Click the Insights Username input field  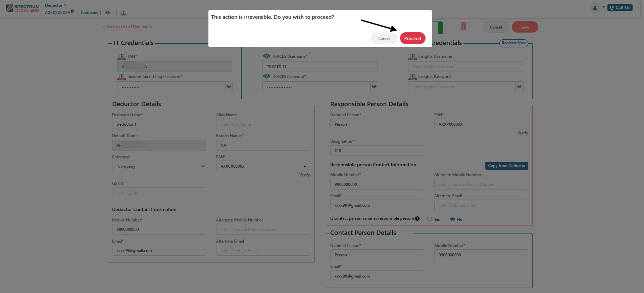click(x=465, y=67)
